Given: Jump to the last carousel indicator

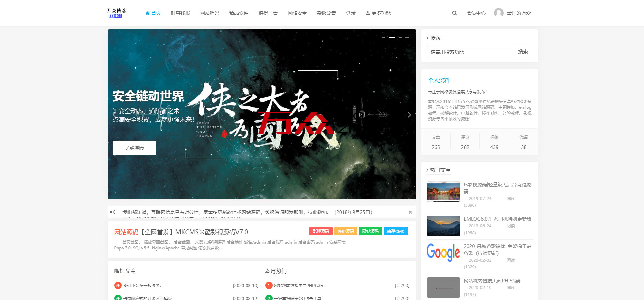Looking at the screenshot, I should (407, 37).
